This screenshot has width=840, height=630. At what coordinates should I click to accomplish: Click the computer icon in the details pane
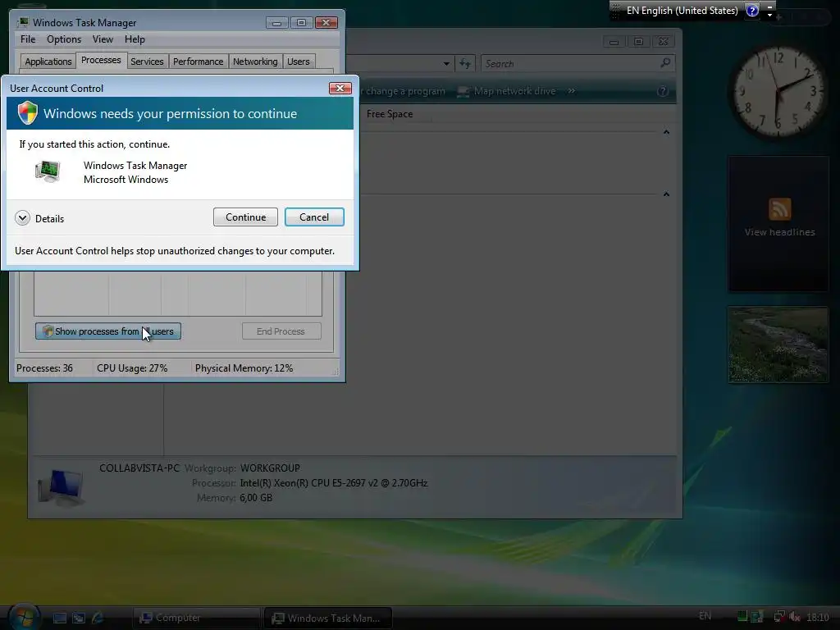[61, 487]
